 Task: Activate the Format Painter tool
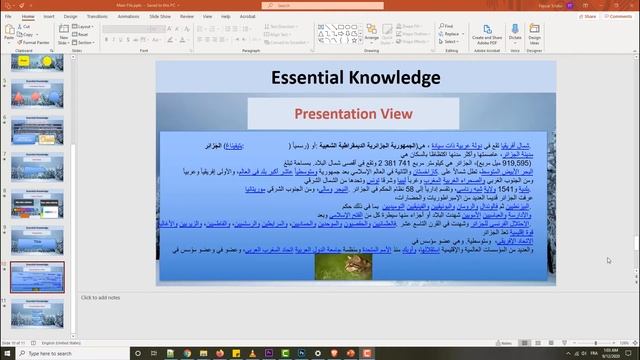coord(33,42)
